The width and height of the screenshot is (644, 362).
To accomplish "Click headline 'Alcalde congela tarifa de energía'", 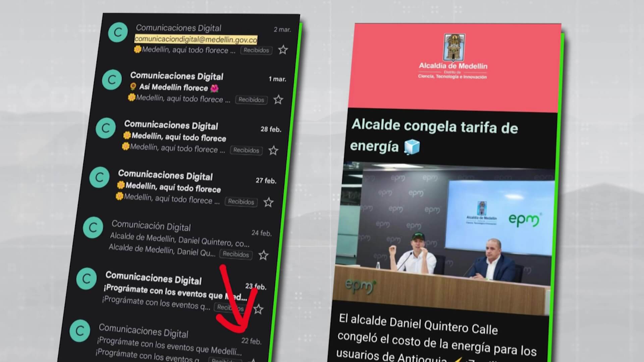I will click(x=434, y=136).
